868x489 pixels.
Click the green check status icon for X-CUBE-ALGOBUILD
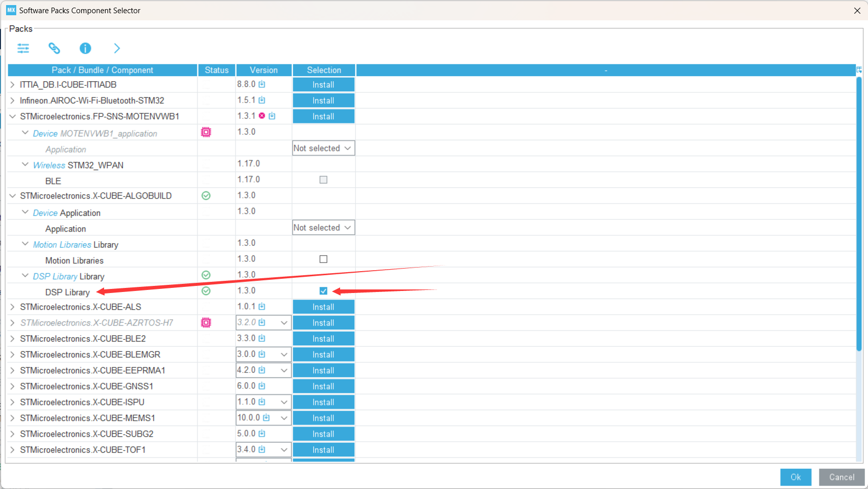pos(206,195)
